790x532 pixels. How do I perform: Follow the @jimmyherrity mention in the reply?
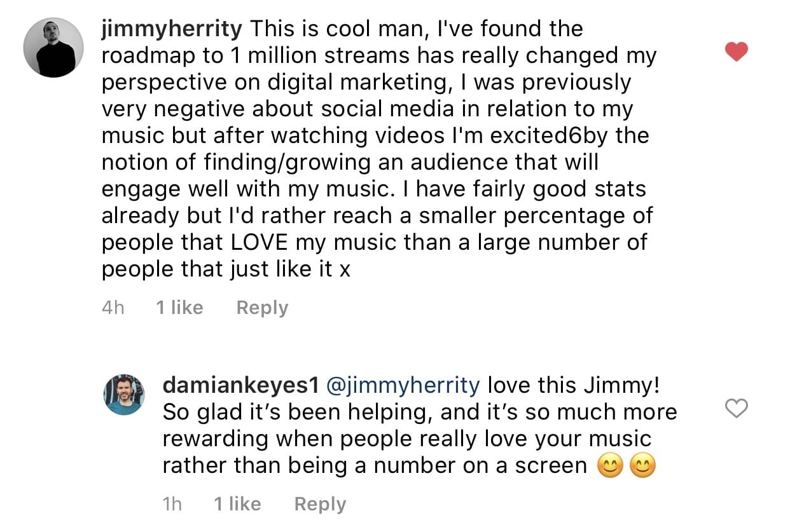403,385
